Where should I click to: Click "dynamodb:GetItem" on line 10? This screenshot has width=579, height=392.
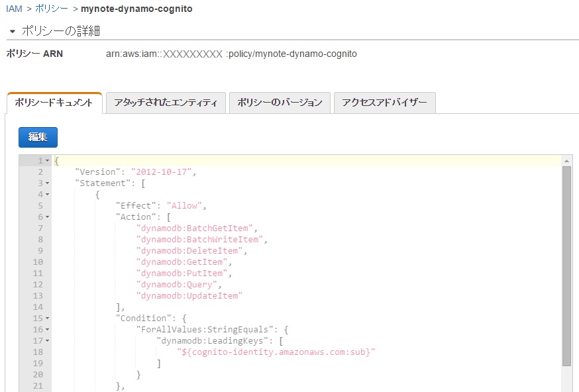[x=182, y=262]
